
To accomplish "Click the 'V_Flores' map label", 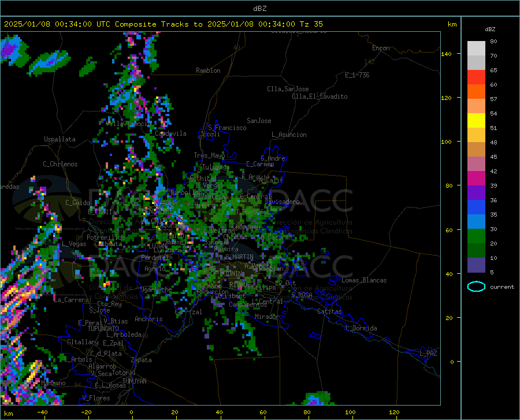I will (x=96, y=398).
